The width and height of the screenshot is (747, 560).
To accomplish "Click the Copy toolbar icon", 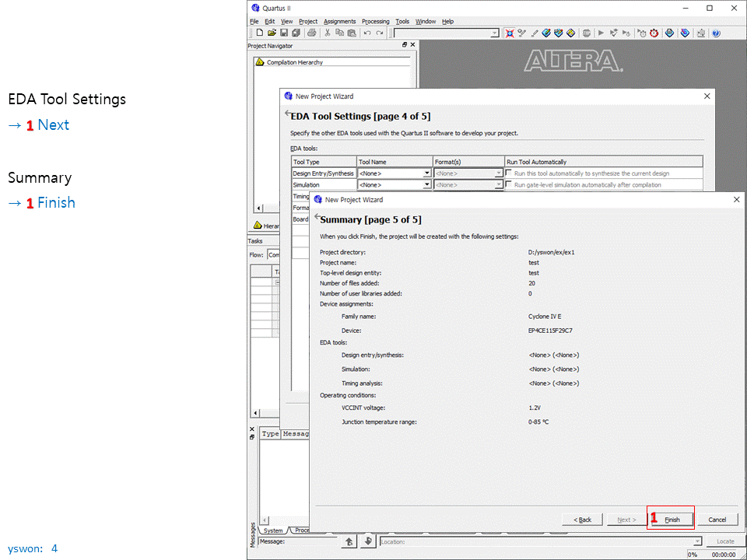I will coord(340,33).
